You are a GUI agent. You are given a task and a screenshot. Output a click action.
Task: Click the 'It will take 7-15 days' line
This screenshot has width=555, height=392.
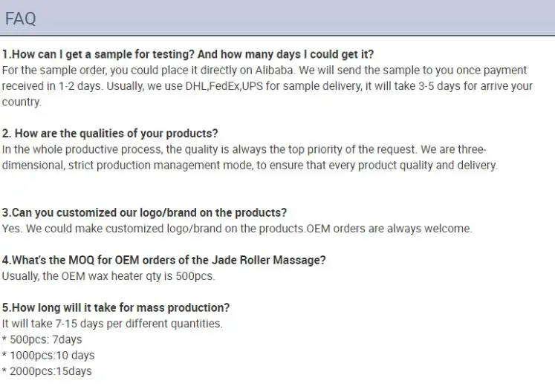[111, 324]
